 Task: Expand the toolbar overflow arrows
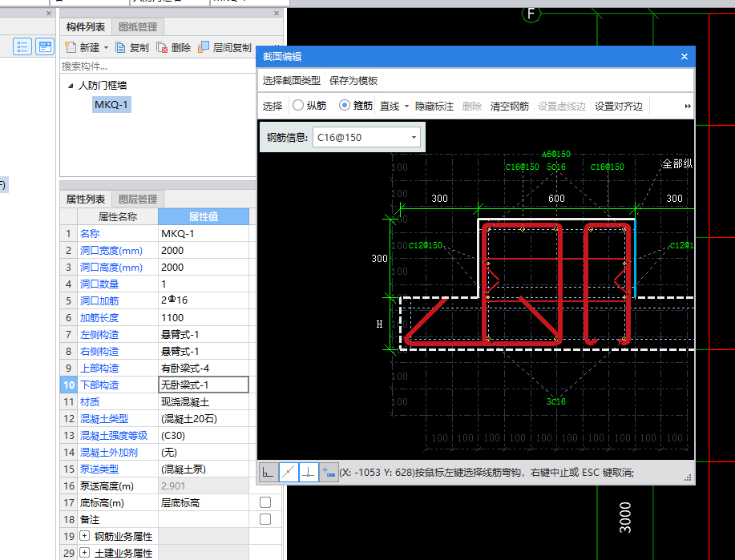(688, 107)
